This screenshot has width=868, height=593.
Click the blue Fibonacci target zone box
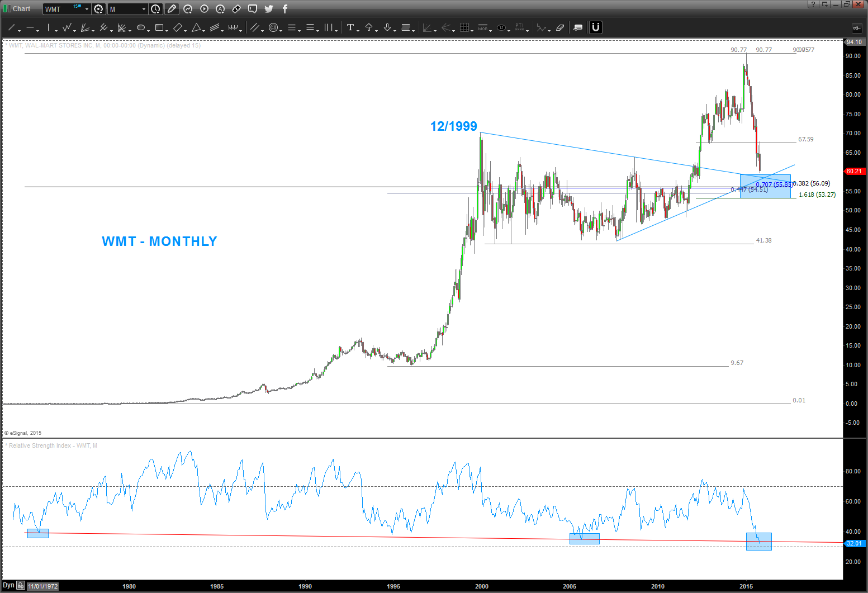click(765, 186)
